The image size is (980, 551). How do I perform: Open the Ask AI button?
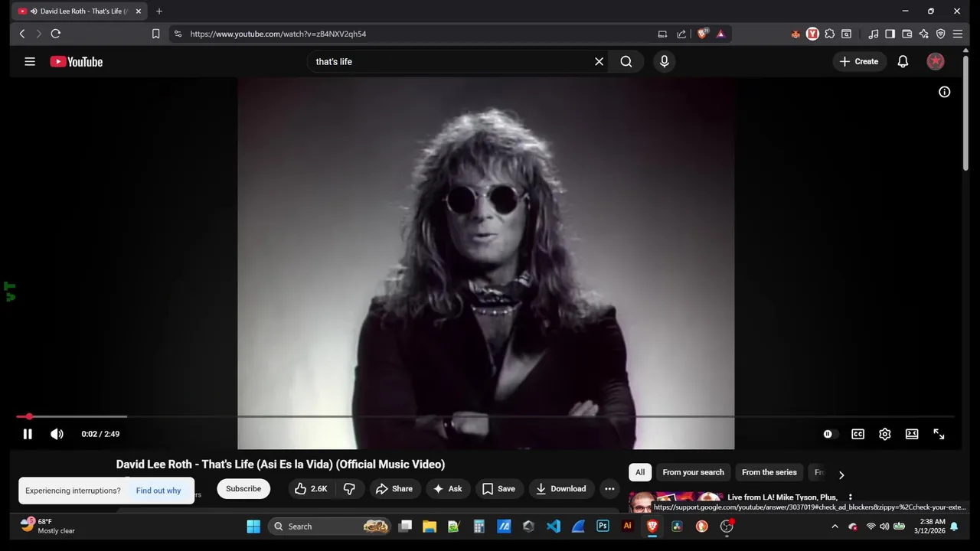pos(448,489)
